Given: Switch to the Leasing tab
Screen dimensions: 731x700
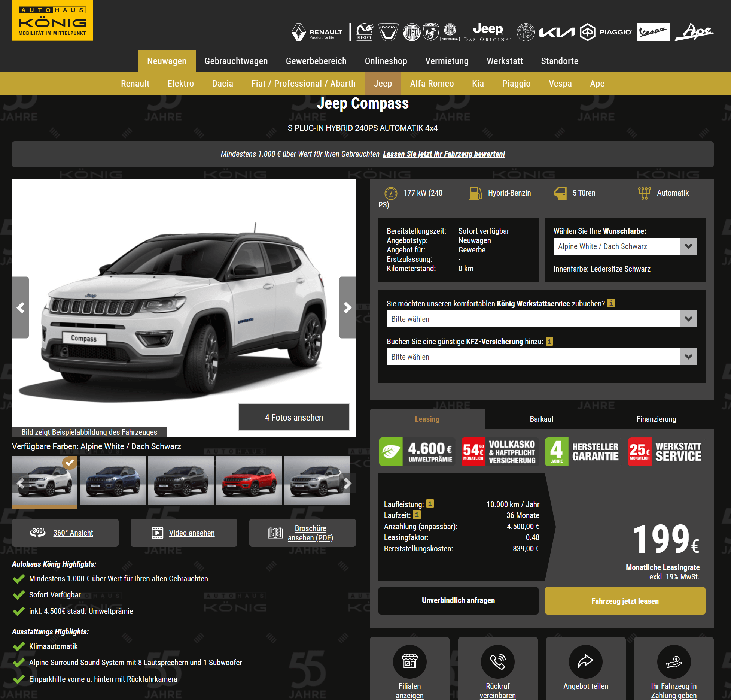Looking at the screenshot, I should click(x=427, y=419).
